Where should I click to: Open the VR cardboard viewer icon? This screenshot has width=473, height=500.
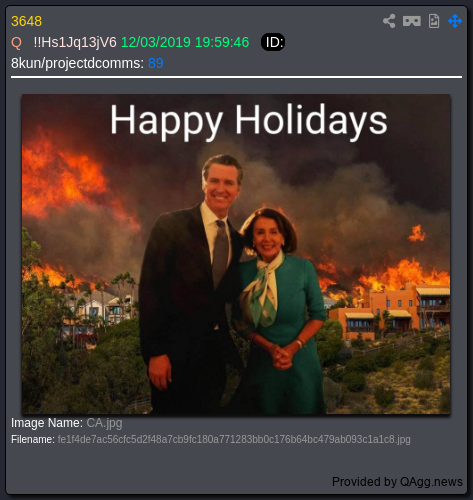412,21
